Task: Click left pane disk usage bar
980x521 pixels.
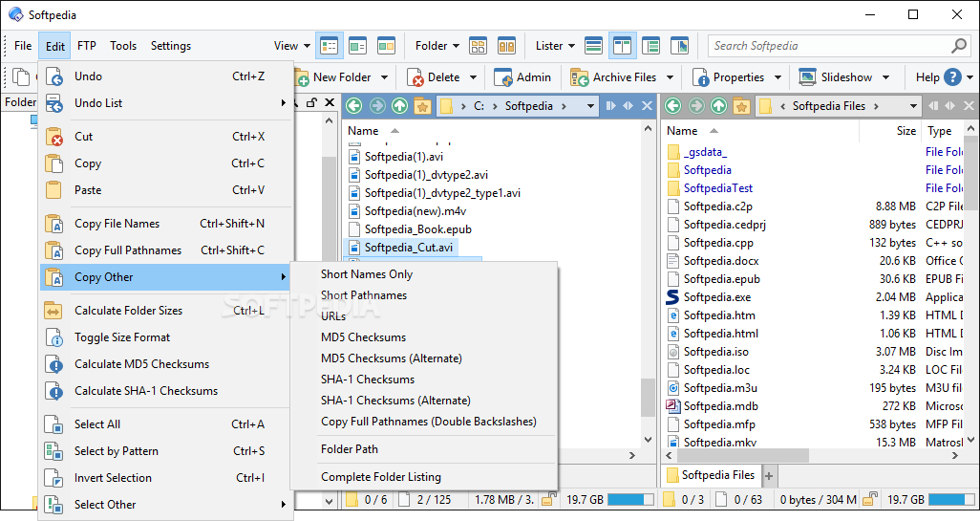Action: pos(630,500)
